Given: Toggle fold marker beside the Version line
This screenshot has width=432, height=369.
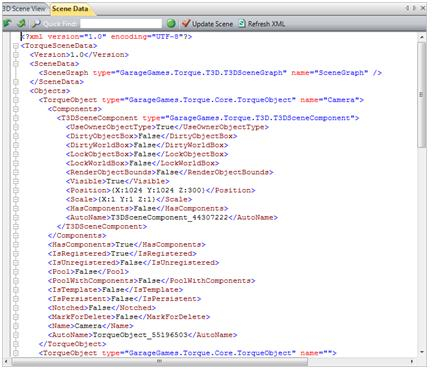Looking at the screenshot, I should pos(16,55).
